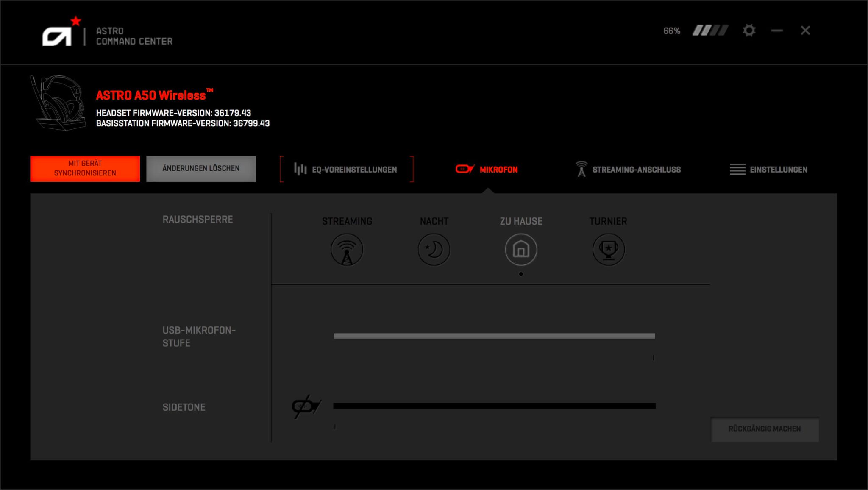This screenshot has height=490, width=868.
Task: Click Rückgängig machen button
Action: tap(765, 429)
